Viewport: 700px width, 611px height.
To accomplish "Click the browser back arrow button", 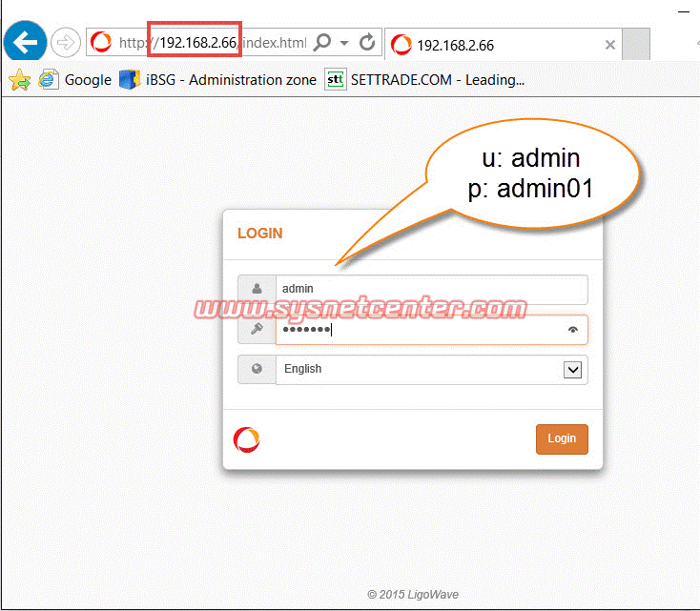I will tap(26, 42).
